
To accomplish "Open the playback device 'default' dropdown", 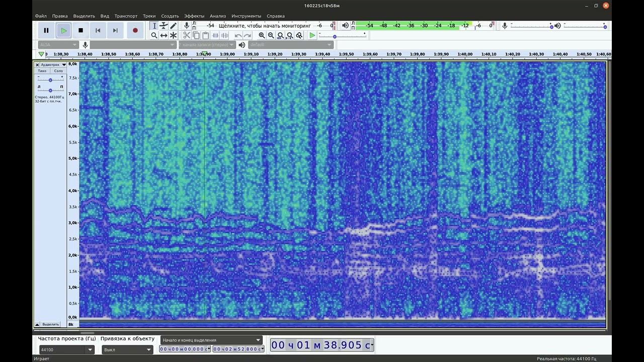I will point(290,45).
